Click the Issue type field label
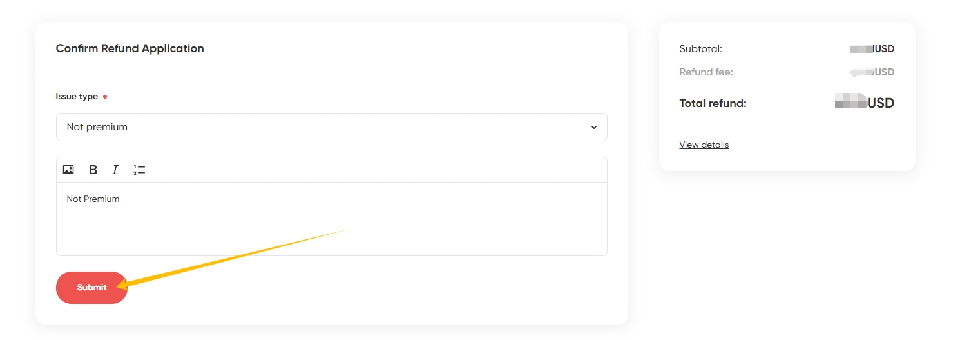The height and width of the screenshot is (340, 980). click(x=77, y=97)
